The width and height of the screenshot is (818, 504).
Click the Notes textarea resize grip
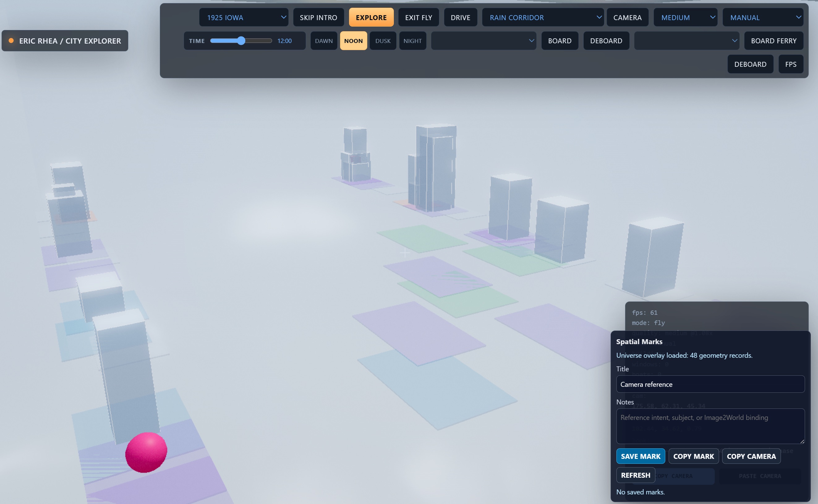pyautogui.click(x=802, y=441)
